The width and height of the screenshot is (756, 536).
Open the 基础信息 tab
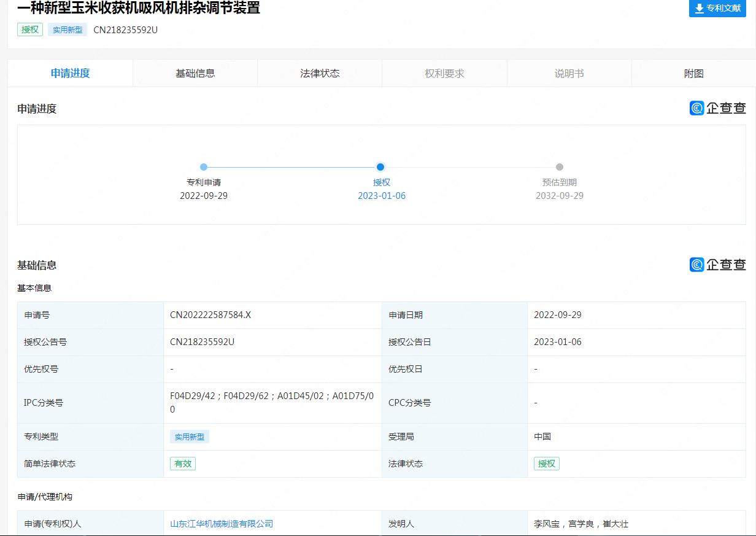[x=195, y=73]
